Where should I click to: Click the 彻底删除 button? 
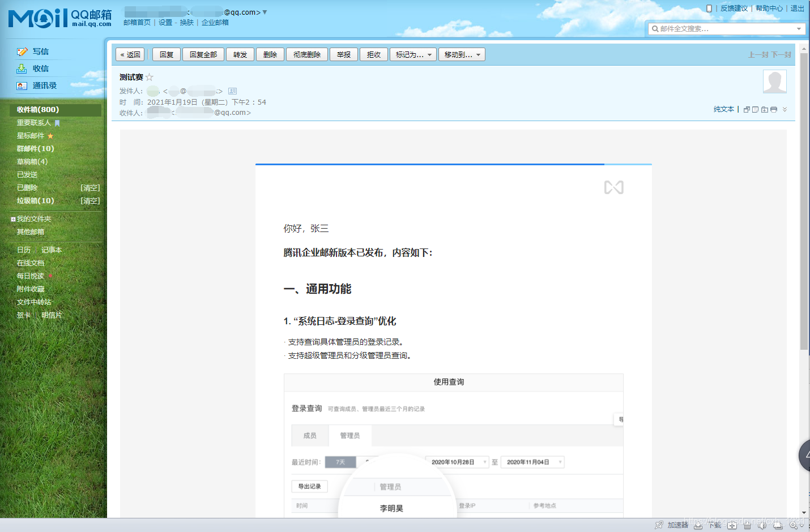tap(307, 54)
